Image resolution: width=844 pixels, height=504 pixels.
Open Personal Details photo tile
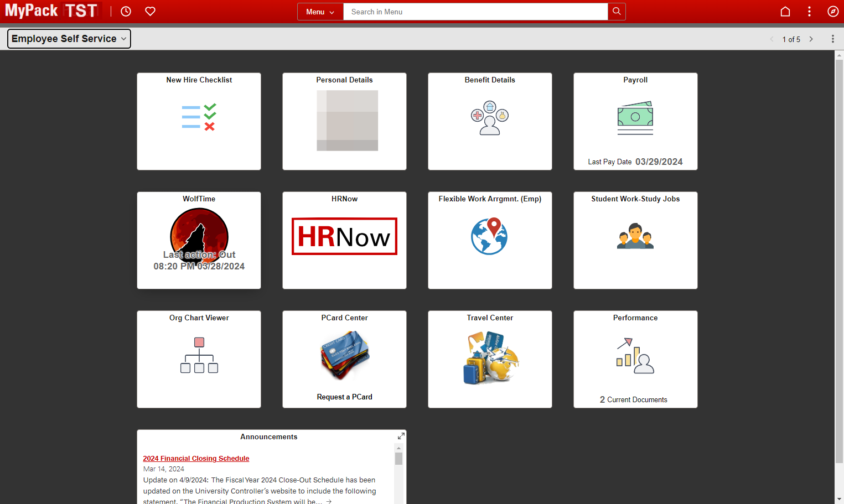tap(347, 121)
